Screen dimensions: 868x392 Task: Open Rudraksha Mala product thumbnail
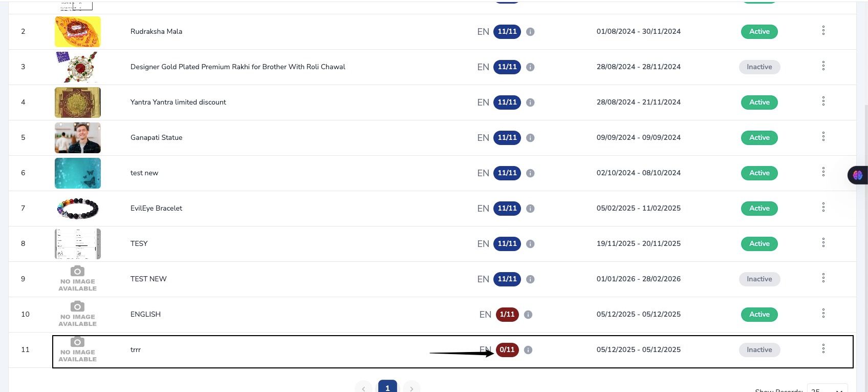[x=78, y=32]
